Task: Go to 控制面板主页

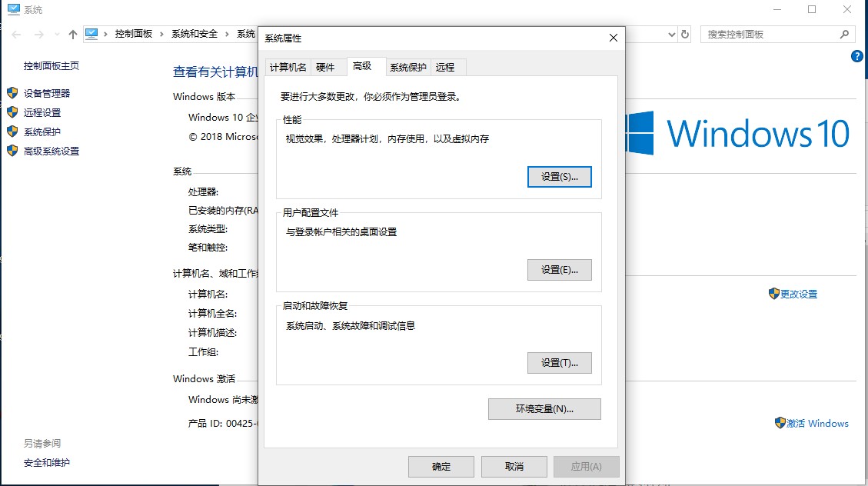Action: [52, 66]
